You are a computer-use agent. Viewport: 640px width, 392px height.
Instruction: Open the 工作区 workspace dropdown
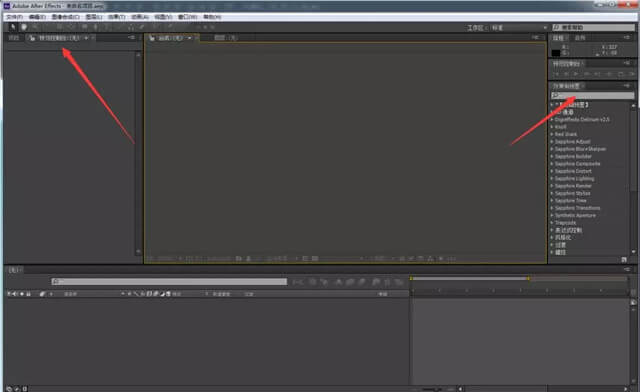(518, 27)
